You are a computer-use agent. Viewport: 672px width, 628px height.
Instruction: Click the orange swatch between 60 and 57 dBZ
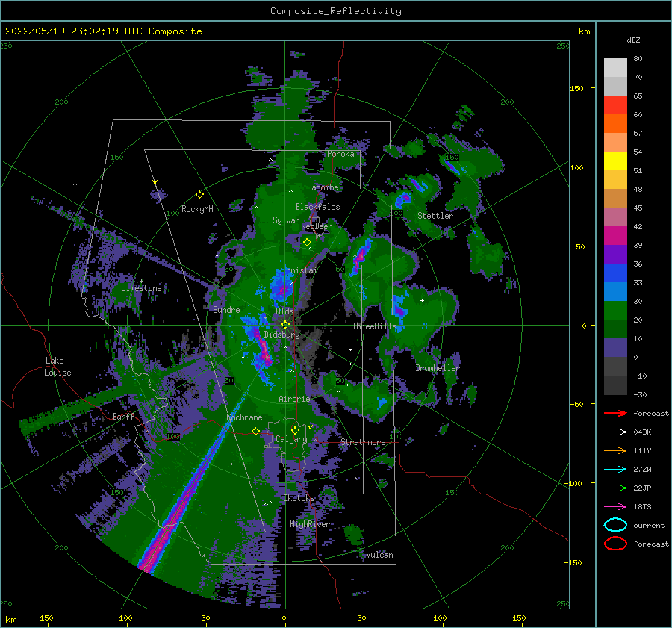pos(615,124)
